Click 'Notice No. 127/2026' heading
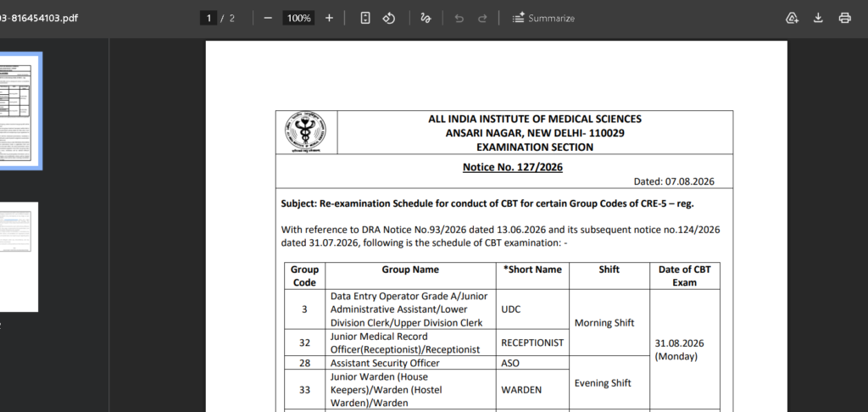This screenshot has height=412, width=868. [x=513, y=167]
